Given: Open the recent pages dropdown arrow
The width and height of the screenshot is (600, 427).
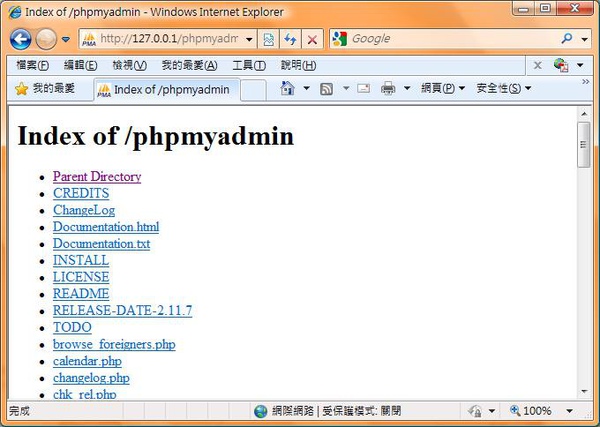Looking at the screenshot, I should (x=66, y=39).
